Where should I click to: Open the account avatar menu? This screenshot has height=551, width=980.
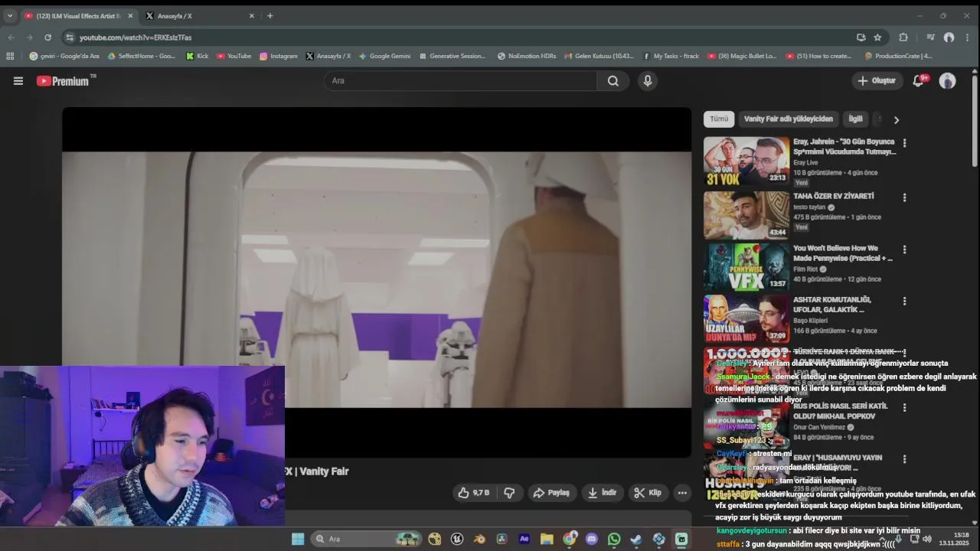pyautogui.click(x=948, y=80)
